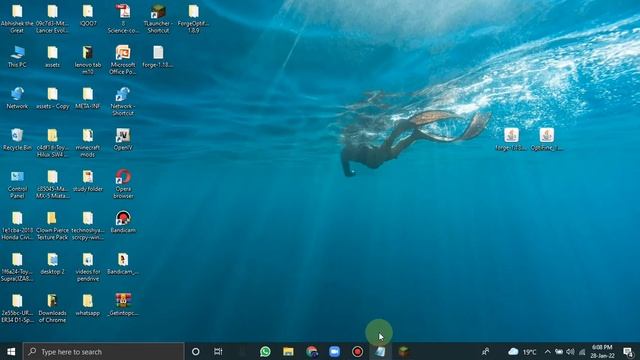The width and height of the screenshot is (640, 360).
Task: Open the volume speaker tray icon
Action: pyautogui.click(x=570, y=351)
